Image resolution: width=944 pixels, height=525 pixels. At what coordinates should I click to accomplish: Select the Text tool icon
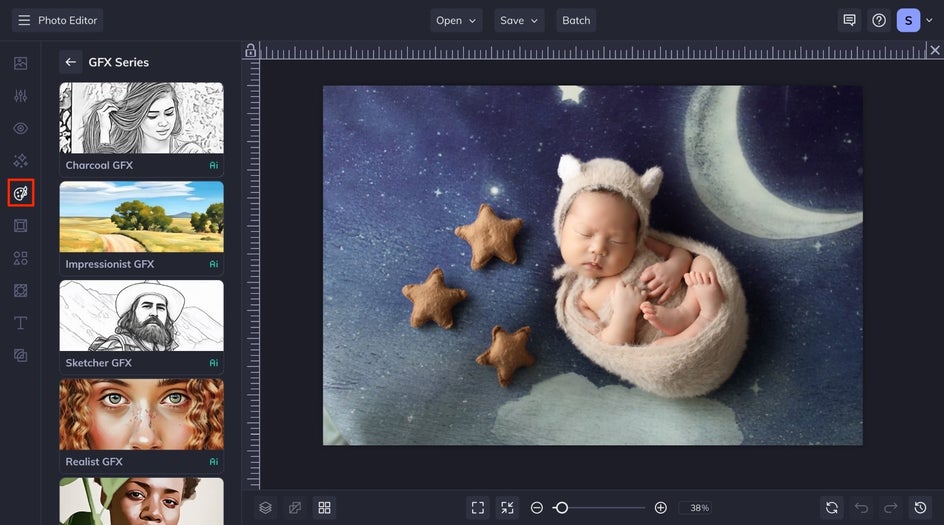pos(20,323)
